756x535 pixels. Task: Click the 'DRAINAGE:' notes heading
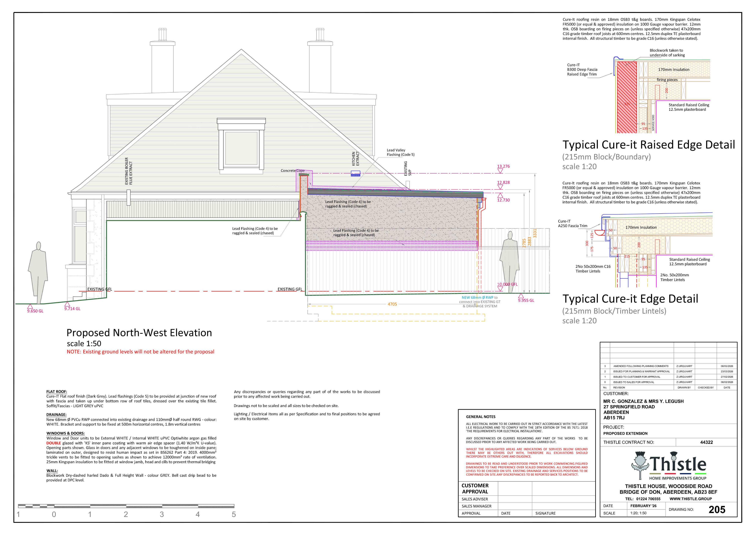tap(56, 415)
